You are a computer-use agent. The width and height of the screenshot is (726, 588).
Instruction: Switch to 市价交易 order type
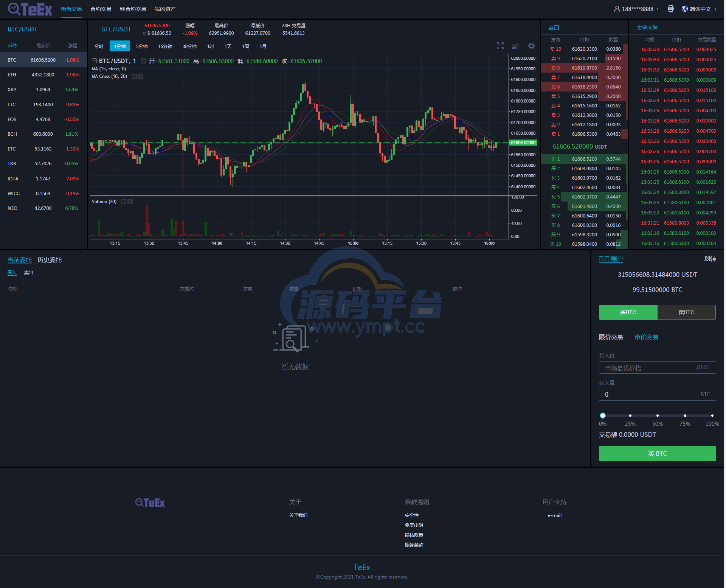click(646, 337)
